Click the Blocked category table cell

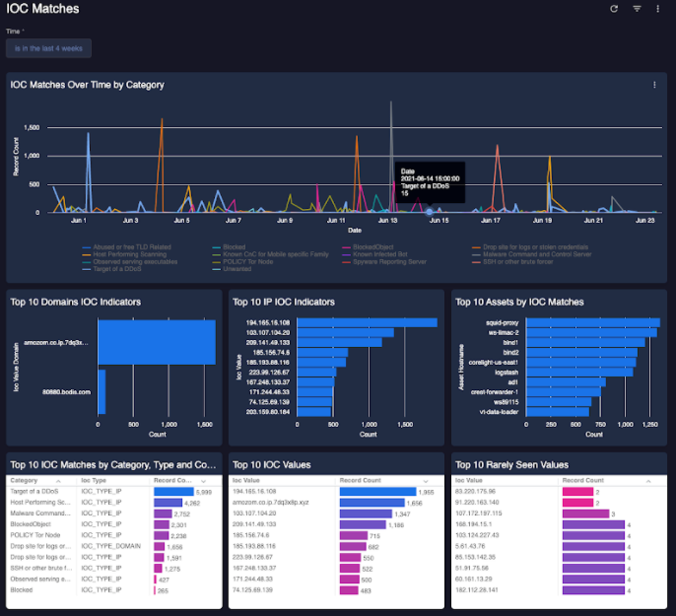pos(22,589)
